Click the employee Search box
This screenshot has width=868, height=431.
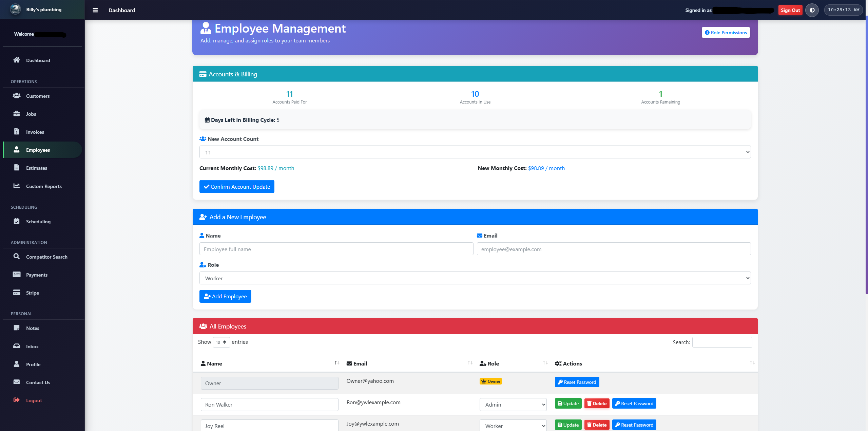tap(722, 342)
